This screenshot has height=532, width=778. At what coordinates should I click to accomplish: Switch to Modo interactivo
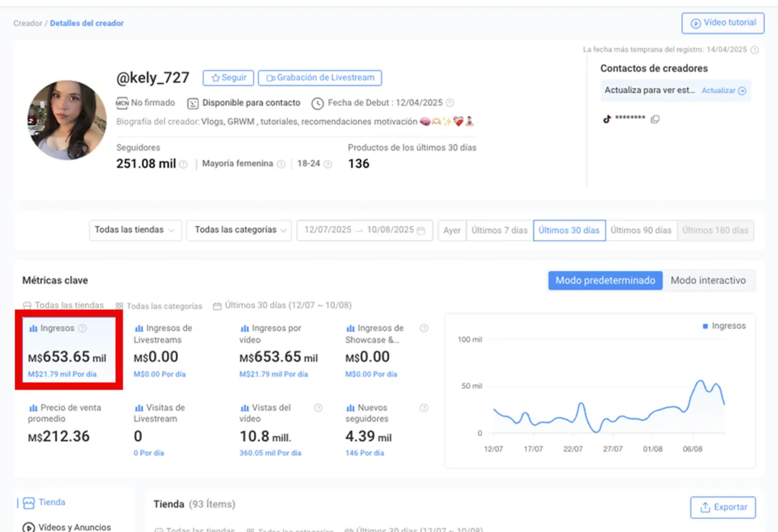click(x=709, y=281)
